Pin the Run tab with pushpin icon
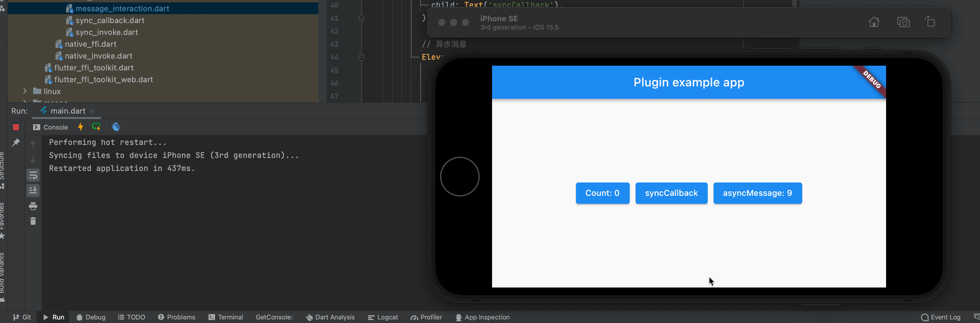Image resolution: width=980 pixels, height=323 pixels. click(16, 143)
